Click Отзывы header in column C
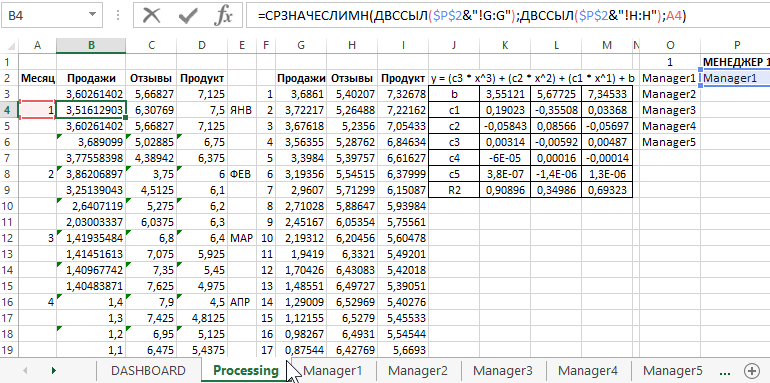 coord(151,78)
